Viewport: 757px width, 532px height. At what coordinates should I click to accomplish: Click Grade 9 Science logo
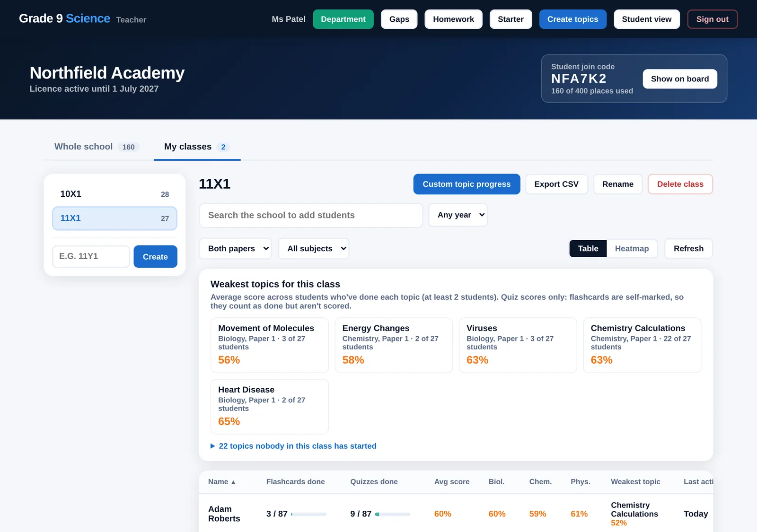(x=64, y=18)
